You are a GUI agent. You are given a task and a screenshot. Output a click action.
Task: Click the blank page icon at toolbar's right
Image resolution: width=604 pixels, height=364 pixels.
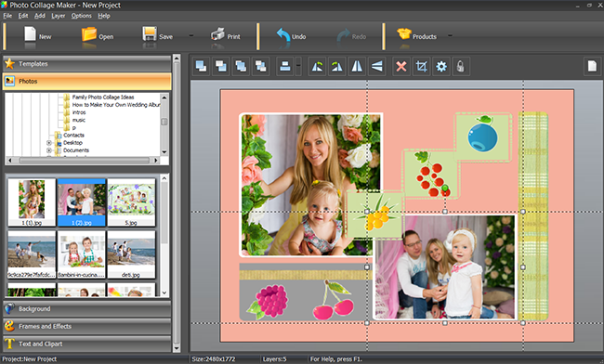click(592, 66)
